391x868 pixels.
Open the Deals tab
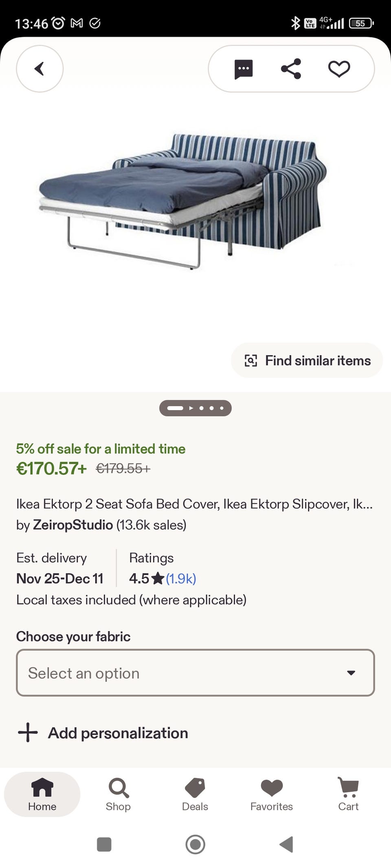(195, 794)
